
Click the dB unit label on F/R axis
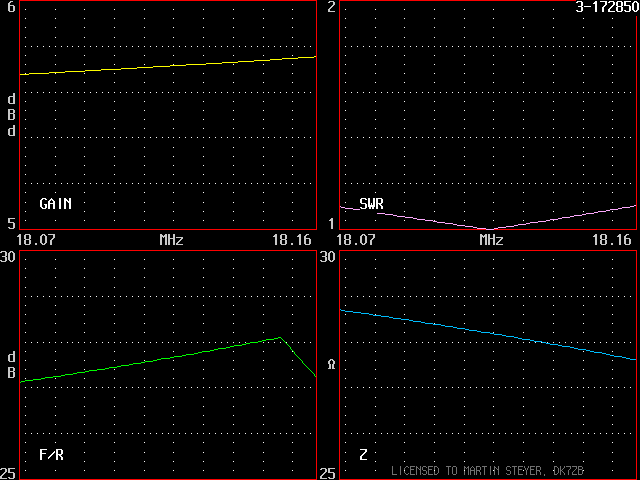[x=11, y=365]
